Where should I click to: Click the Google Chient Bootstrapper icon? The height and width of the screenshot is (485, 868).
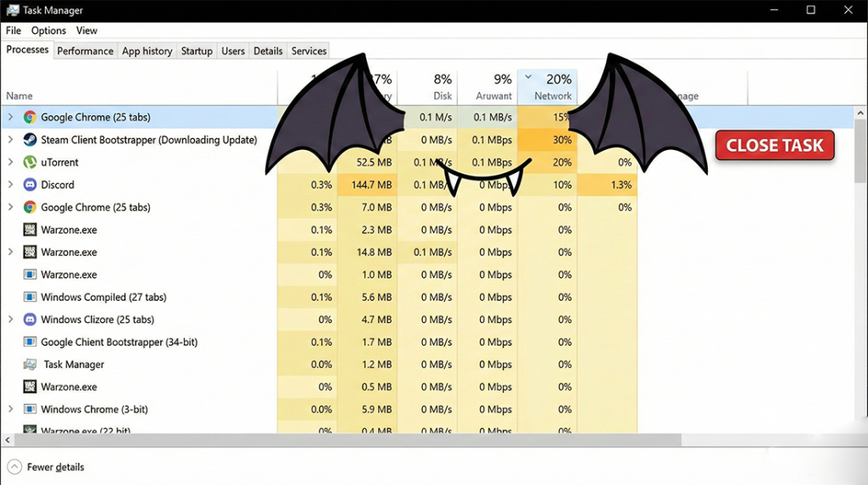[x=30, y=343]
